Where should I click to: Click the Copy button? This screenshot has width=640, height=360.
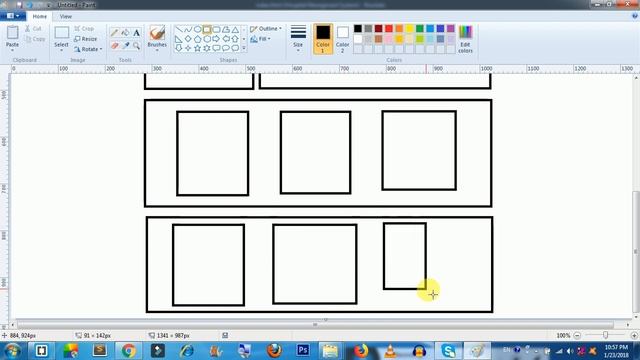tap(35, 39)
